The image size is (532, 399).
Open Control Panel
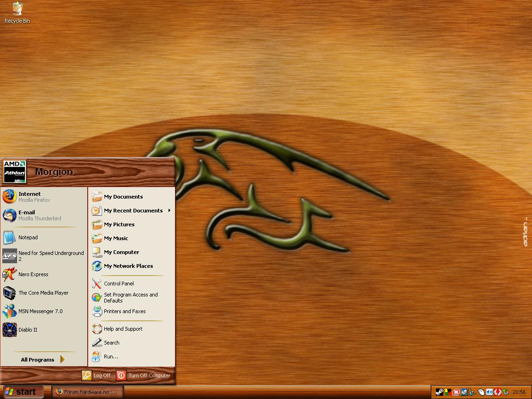point(132,284)
